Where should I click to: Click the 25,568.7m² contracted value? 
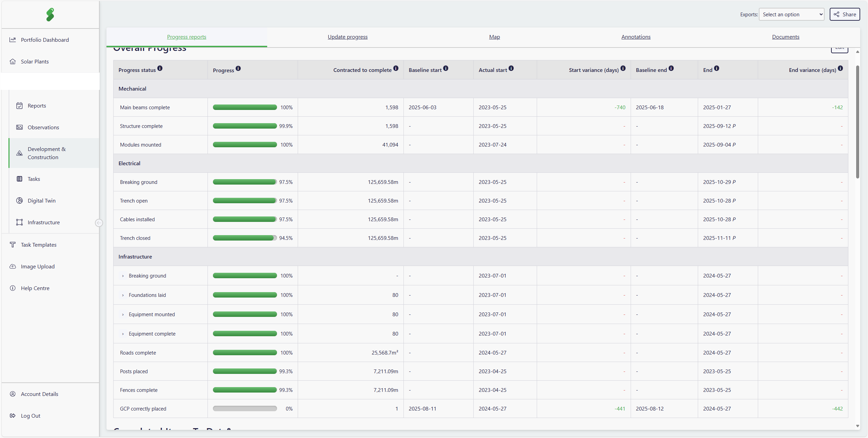(x=385, y=353)
